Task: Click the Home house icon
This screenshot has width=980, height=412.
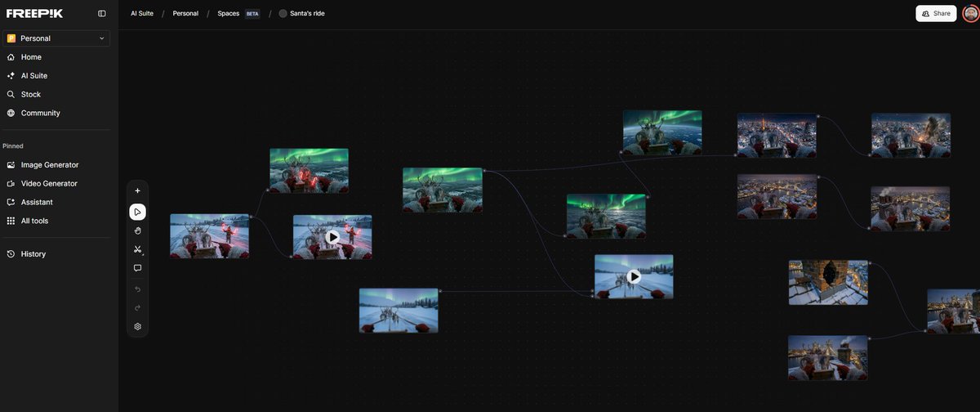Action: [11, 57]
